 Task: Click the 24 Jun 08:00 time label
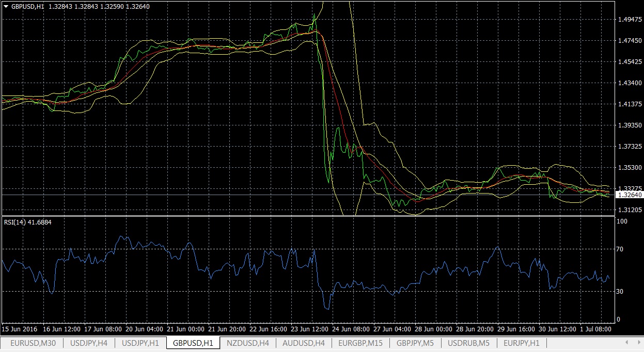[351, 329]
